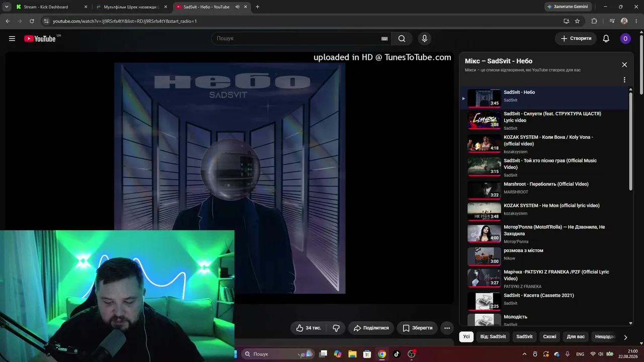The width and height of the screenshot is (644, 362).
Task: Select the Для вас filter chip
Action: coord(576,336)
